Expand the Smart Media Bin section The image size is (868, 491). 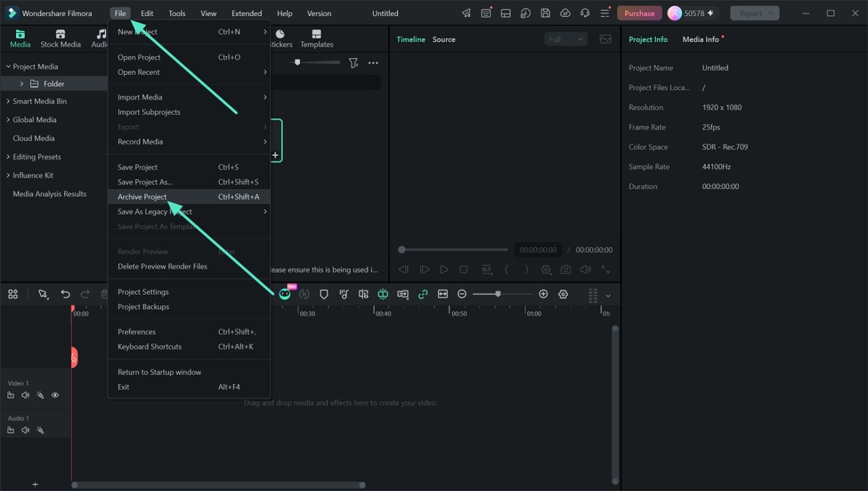tap(8, 102)
